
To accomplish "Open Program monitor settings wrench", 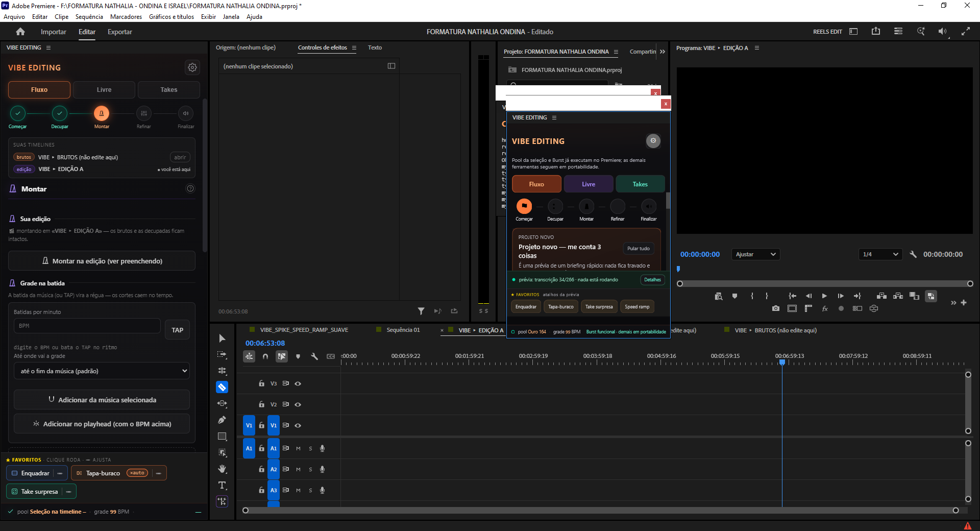I will 913,254.
